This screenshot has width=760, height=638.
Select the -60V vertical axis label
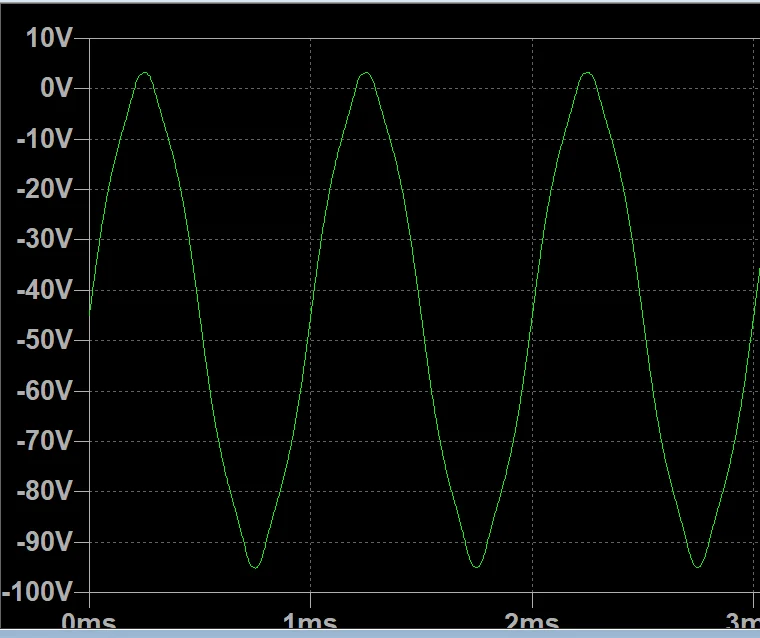(45, 390)
